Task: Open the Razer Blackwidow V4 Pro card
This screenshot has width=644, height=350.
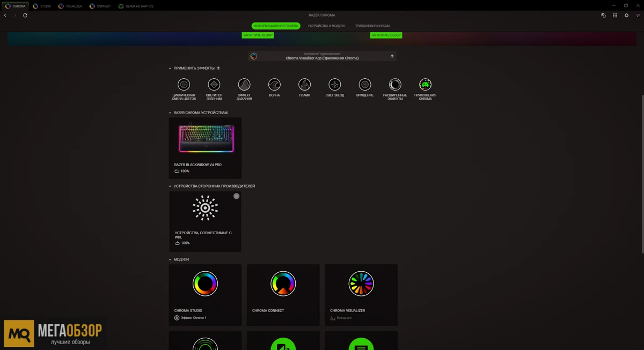Action: coord(205,148)
